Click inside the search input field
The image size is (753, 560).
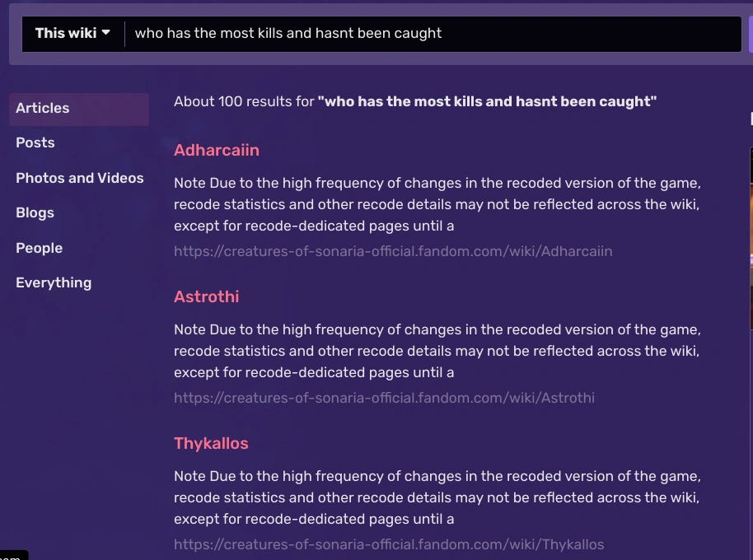[330, 33]
